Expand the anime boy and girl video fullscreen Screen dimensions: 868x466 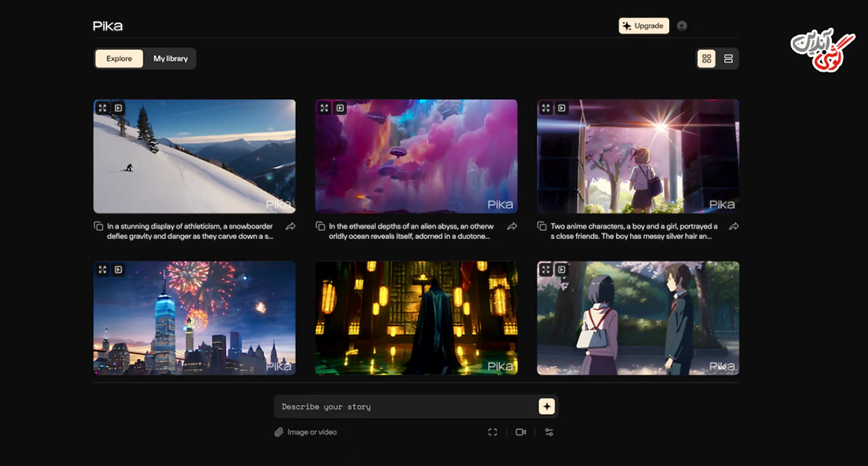click(x=546, y=270)
